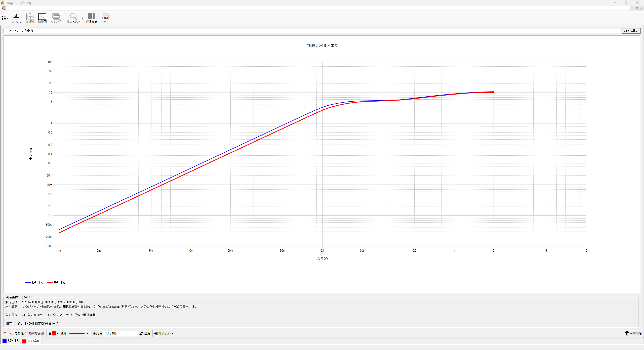The height and width of the screenshot is (350, 644).
Task: Expand the カーソル dropdown arrow
Action: click(23, 18)
